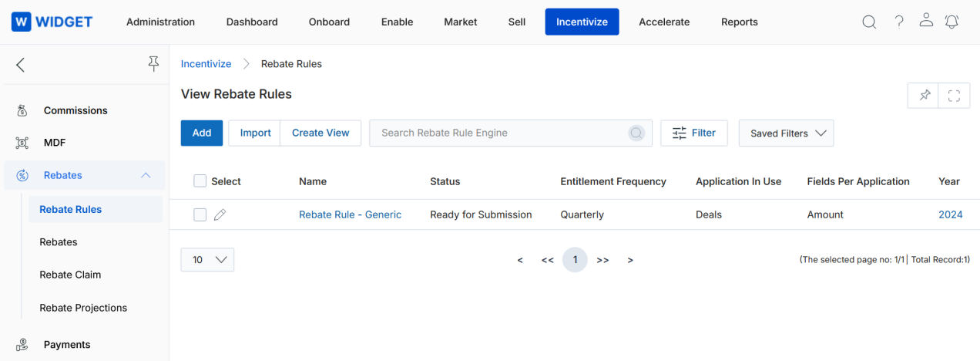The image size is (980, 361).
Task: Tick the checkbox for Rebate Rule - Generic row
Action: pyautogui.click(x=200, y=215)
